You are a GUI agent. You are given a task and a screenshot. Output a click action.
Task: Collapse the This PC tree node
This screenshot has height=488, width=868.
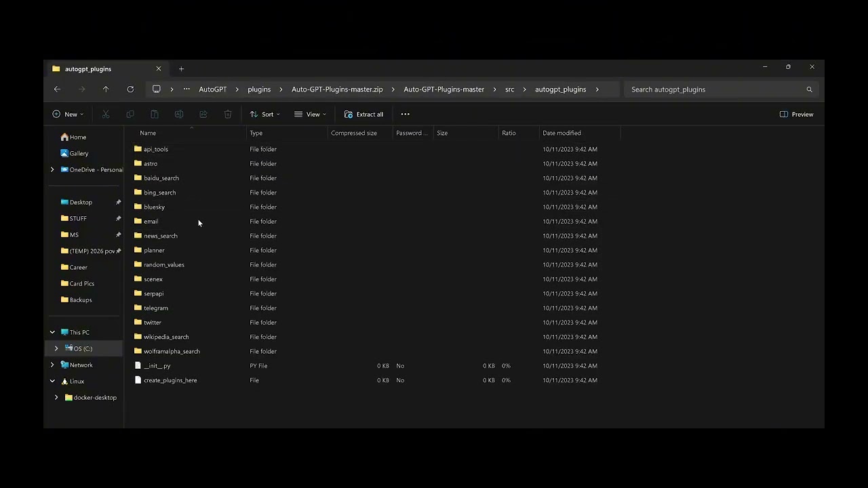[x=52, y=332]
